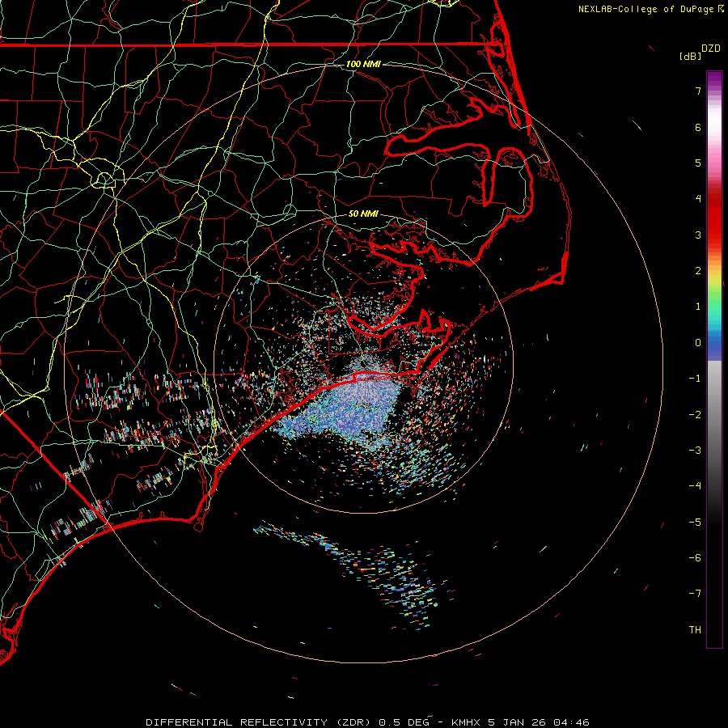
Task: Click the -6 dB value on color scale
Action: point(695,558)
